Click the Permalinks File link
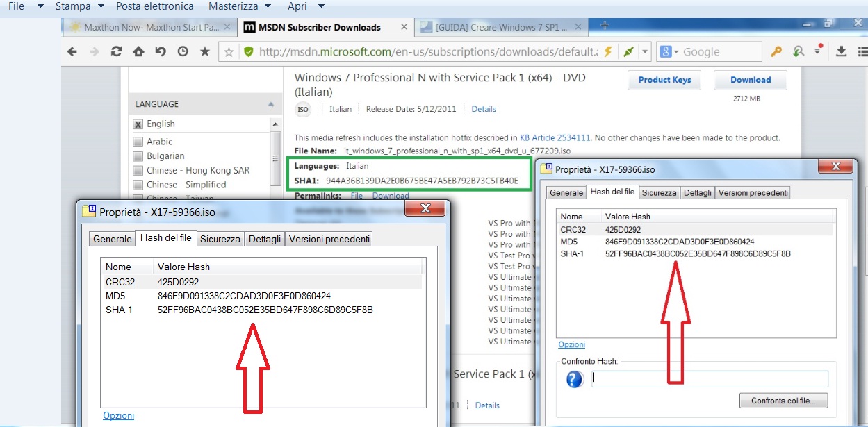Image resolution: width=868 pixels, height=427 pixels. [357, 196]
